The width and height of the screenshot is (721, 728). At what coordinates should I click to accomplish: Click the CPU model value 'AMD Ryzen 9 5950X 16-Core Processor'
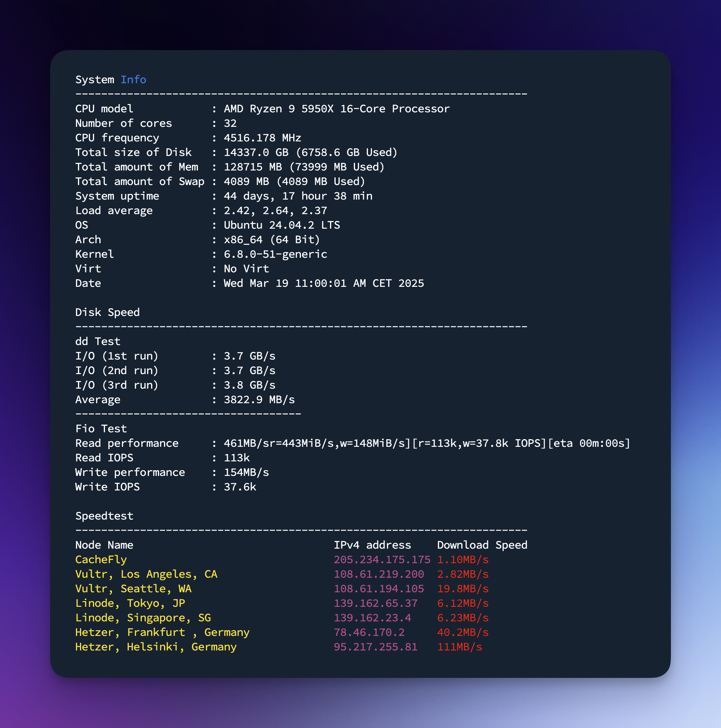[x=337, y=109]
